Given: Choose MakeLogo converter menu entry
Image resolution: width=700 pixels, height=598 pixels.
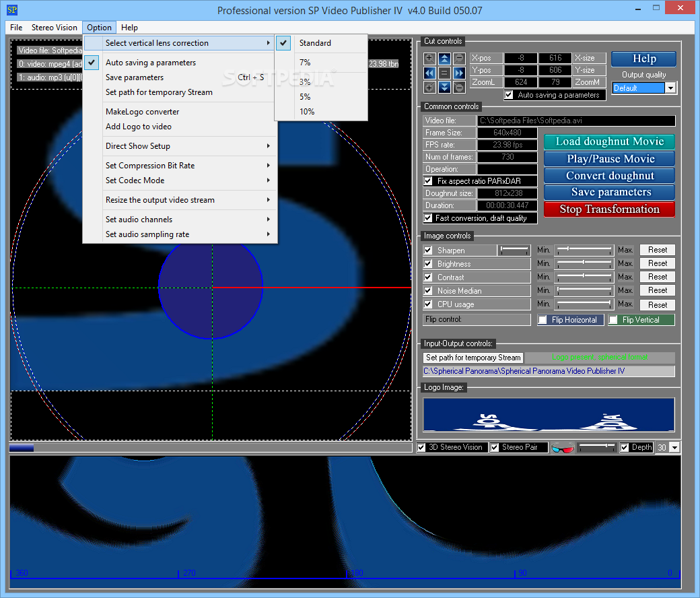Looking at the screenshot, I should 180,112.
